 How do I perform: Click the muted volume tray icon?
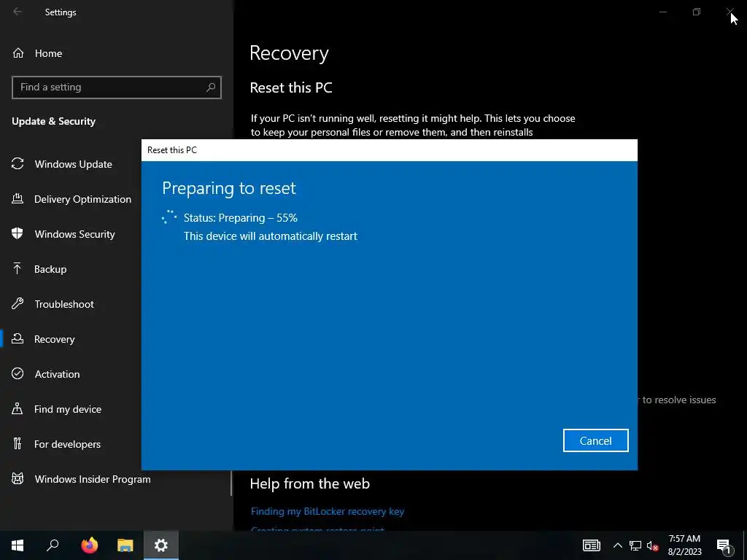point(652,545)
